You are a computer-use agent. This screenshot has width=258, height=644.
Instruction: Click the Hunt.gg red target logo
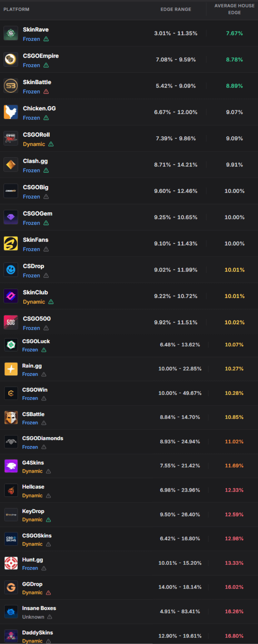tap(11, 563)
